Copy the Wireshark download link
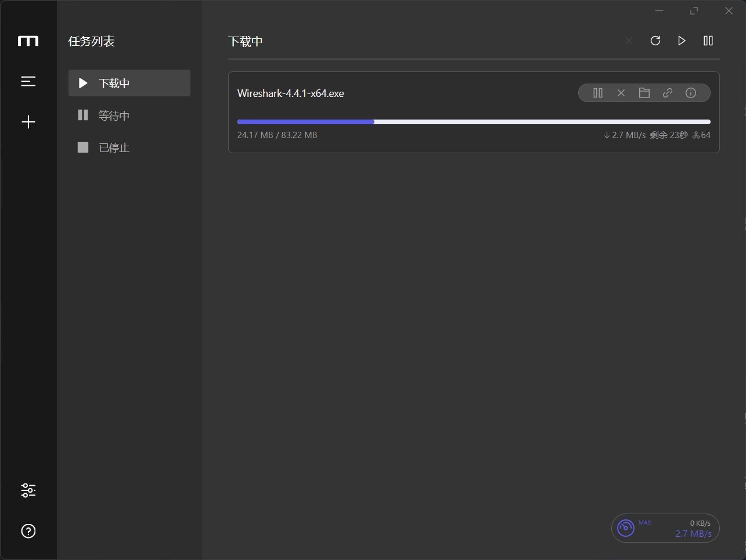The height and width of the screenshot is (560, 746). point(668,93)
